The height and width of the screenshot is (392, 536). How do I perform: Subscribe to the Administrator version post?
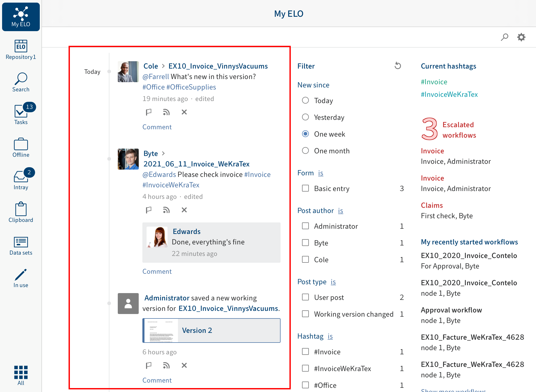click(x=166, y=366)
